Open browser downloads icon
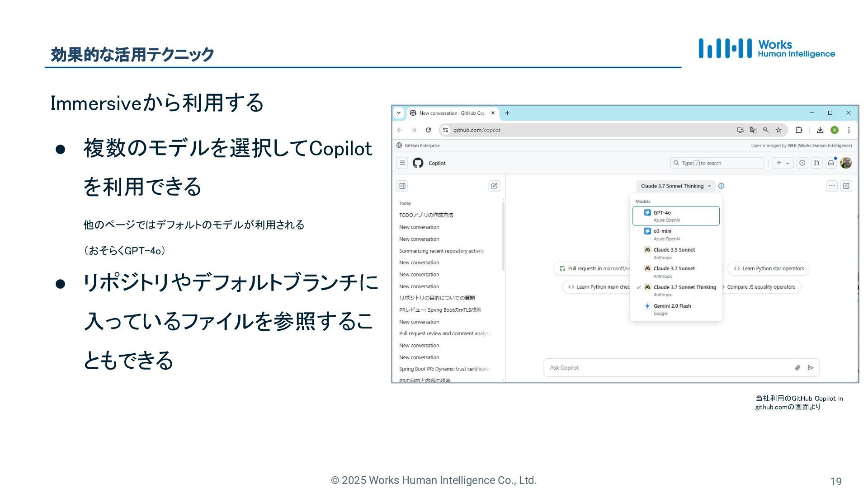The width and height of the screenshot is (868, 488). coord(820,130)
